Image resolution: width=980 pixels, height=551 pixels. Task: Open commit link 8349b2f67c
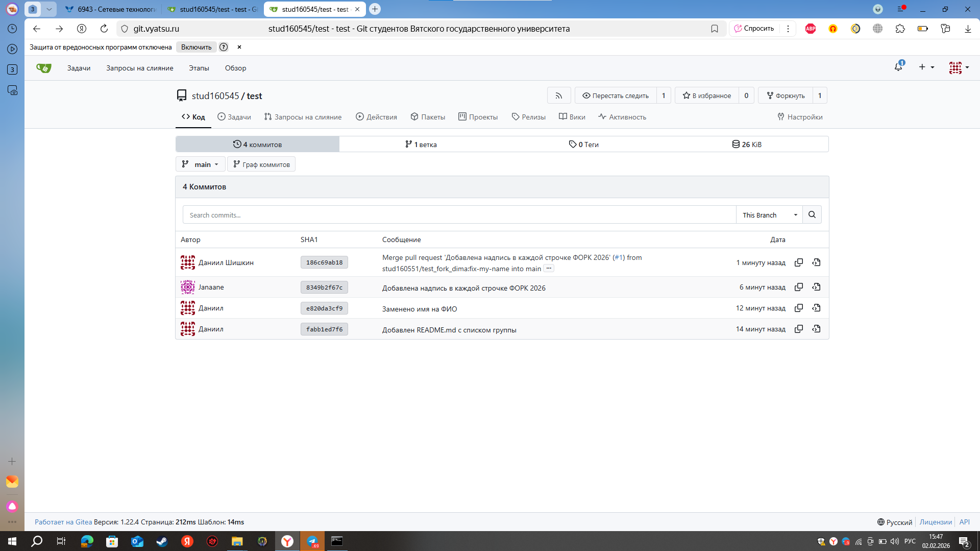(324, 288)
